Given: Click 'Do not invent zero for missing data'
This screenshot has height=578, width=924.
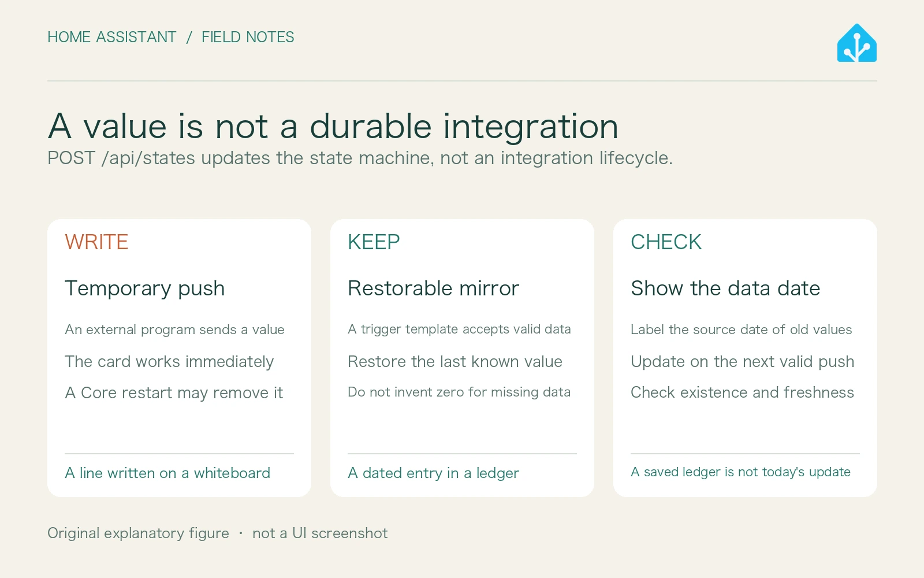Looking at the screenshot, I should (459, 392).
